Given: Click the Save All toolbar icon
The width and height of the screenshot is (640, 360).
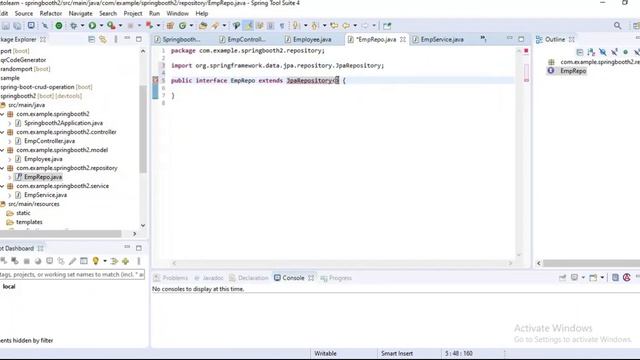Looking at the screenshot, I should click(18, 26).
